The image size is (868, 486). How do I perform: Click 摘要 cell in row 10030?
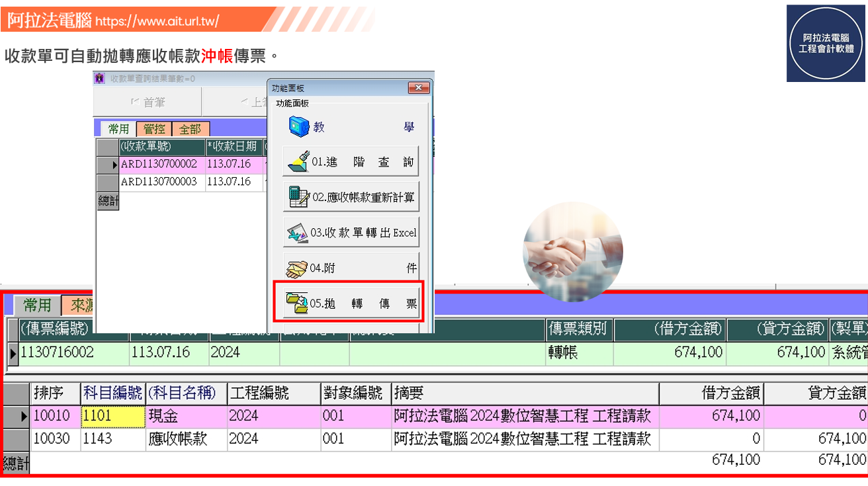(525, 438)
